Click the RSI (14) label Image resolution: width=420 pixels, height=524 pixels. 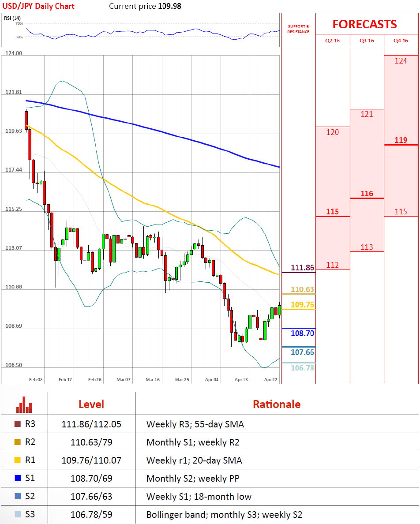point(12,18)
